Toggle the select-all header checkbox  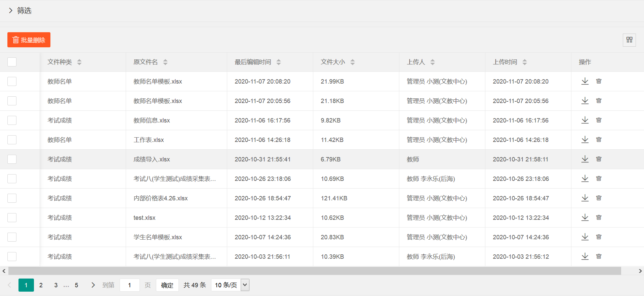(x=12, y=62)
